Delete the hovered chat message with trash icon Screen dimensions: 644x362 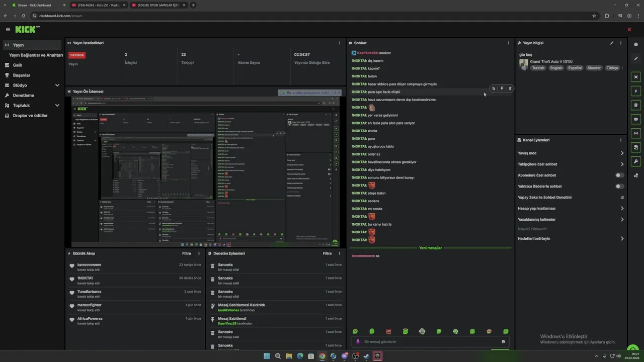pyautogui.click(x=510, y=88)
